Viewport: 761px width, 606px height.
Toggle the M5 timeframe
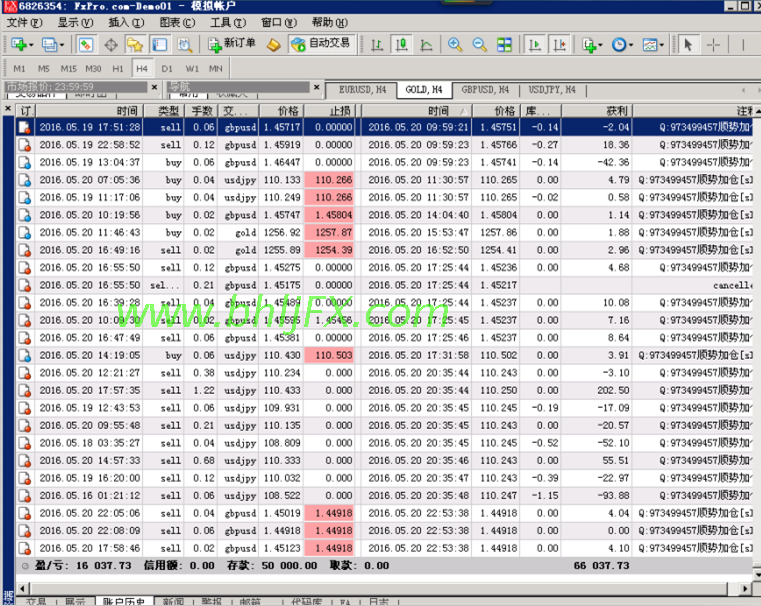point(44,68)
